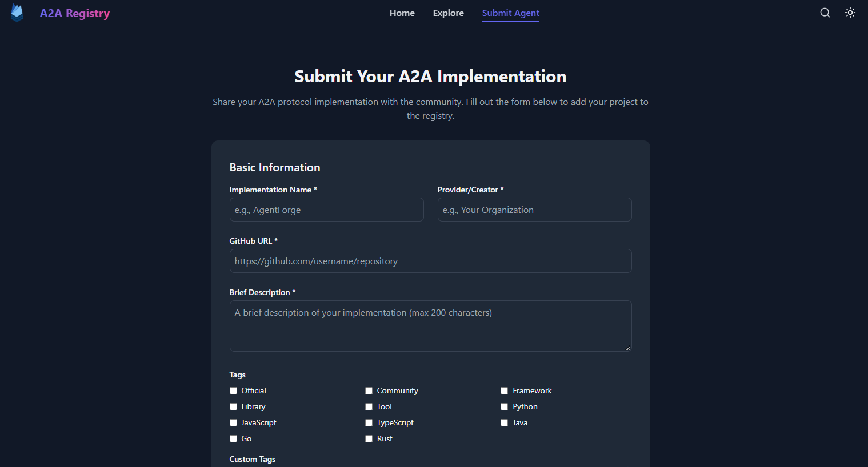Image resolution: width=868 pixels, height=467 pixels.
Task: Tick the Framework tag checkbox
Action: pyautogui.click(x=505, y=391)
